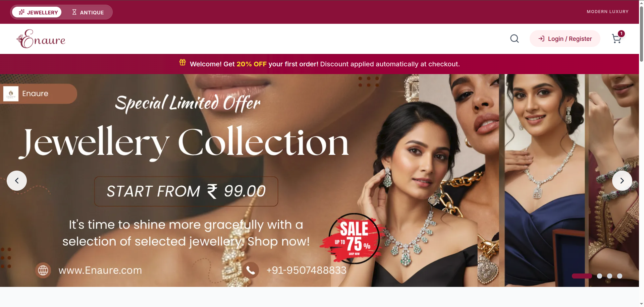
Task: Click the Enaure logo in header
Action: tap(41, 39)
